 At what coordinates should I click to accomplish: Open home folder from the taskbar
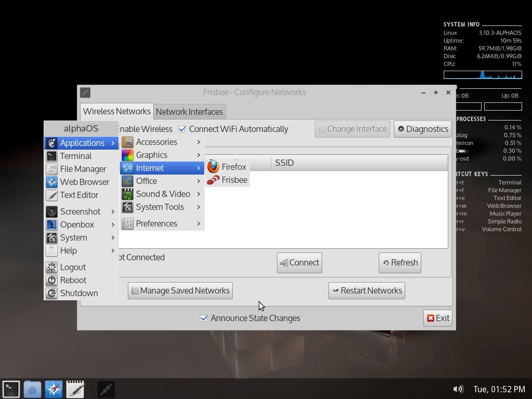pos(33,389)
